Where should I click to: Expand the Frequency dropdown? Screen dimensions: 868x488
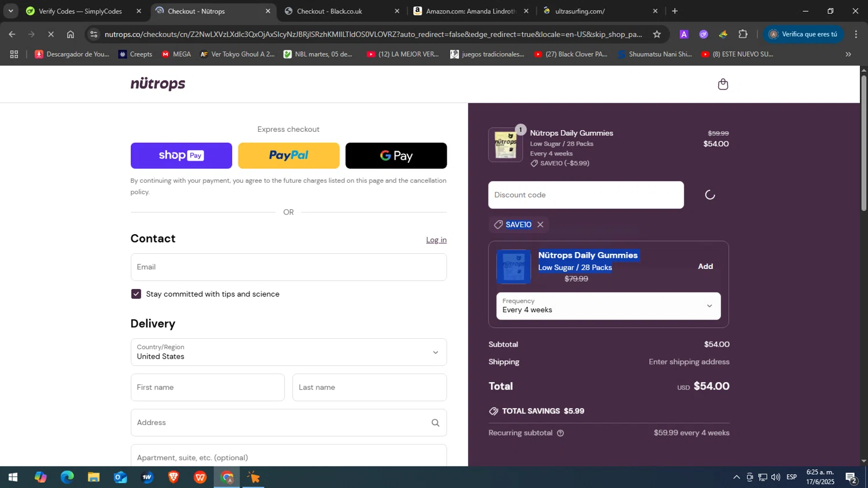[x=609, y=306]
